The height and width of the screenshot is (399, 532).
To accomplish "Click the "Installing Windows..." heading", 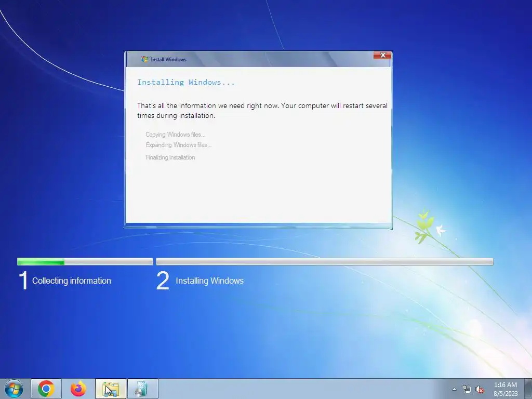I will tap(186, 82).
